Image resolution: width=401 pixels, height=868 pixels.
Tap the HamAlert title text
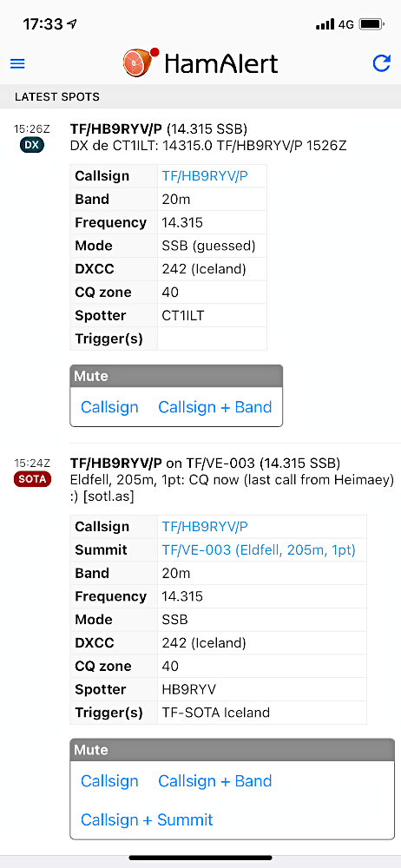pyautogui.click(x=221, y=63)
